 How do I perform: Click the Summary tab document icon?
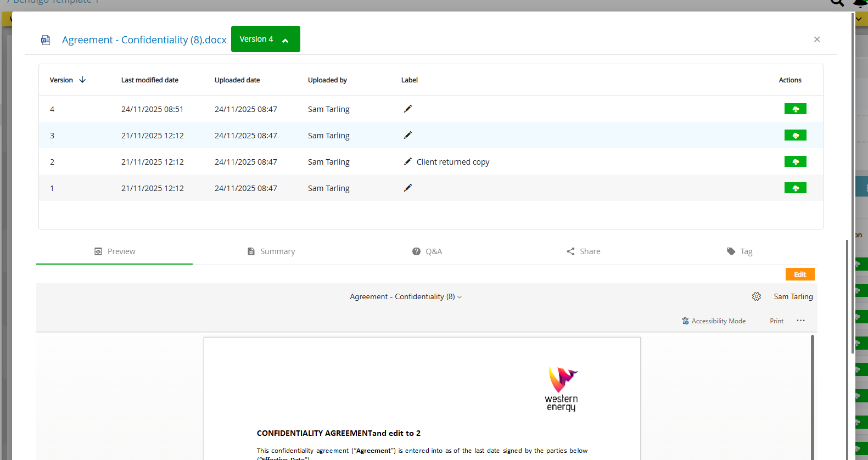click(x=251, y=251)
